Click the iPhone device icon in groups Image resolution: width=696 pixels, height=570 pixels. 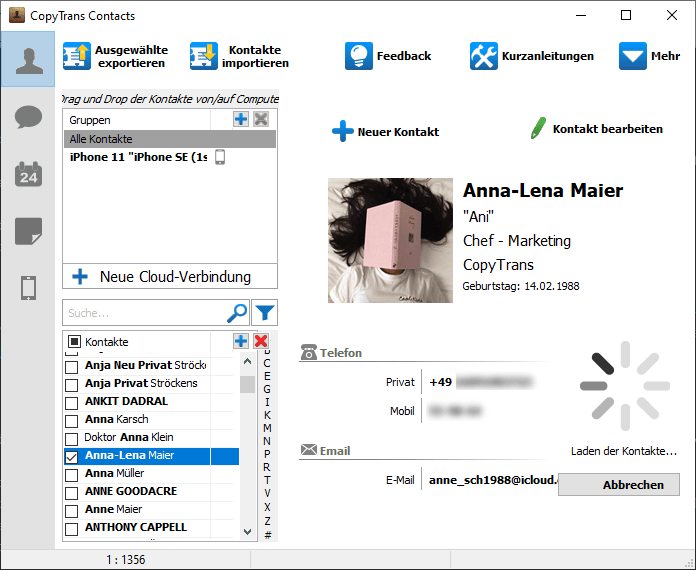tap(220, 157)
